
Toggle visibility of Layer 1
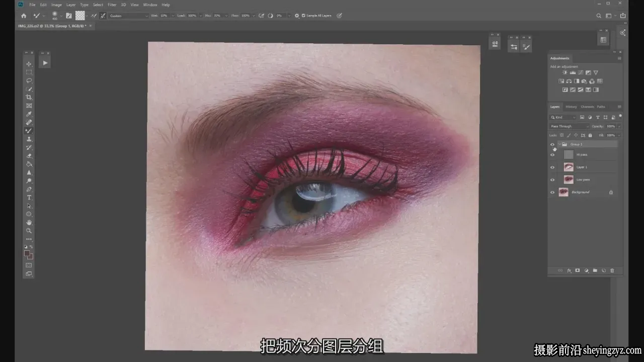pos(552,167)
